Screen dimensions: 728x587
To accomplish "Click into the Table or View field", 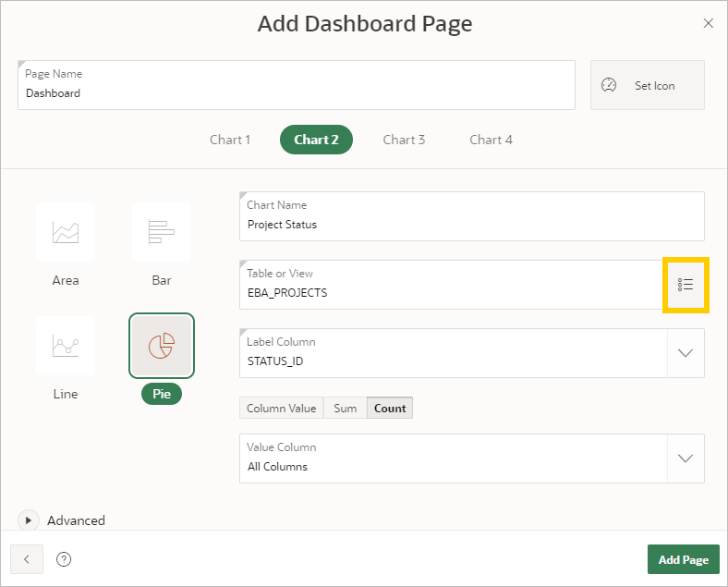I will 453,285.
